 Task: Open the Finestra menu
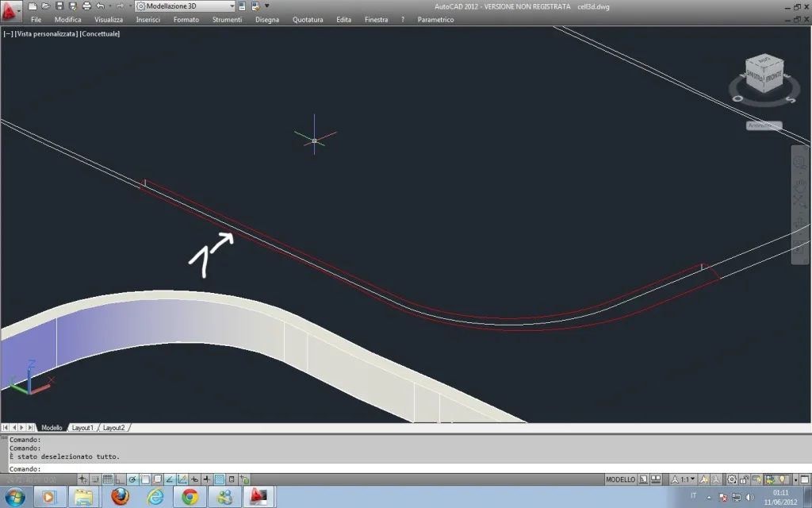pos(377,20)
